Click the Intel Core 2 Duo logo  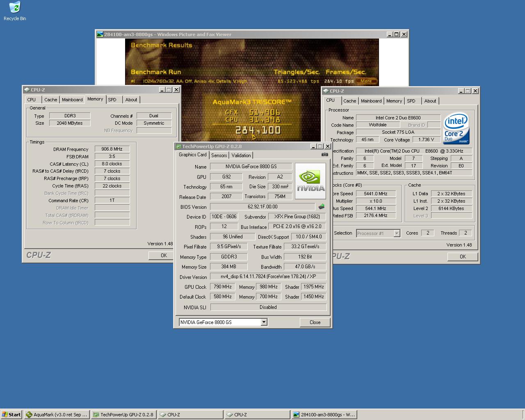click(x=456, y=128)
